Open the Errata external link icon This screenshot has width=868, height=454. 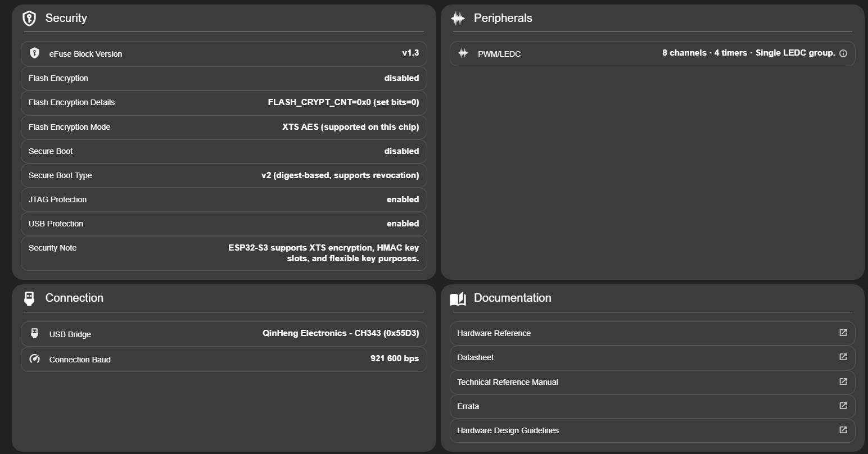[843, 406]
